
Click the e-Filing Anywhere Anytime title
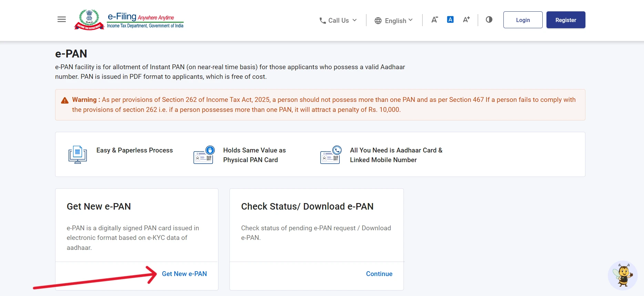141,17
